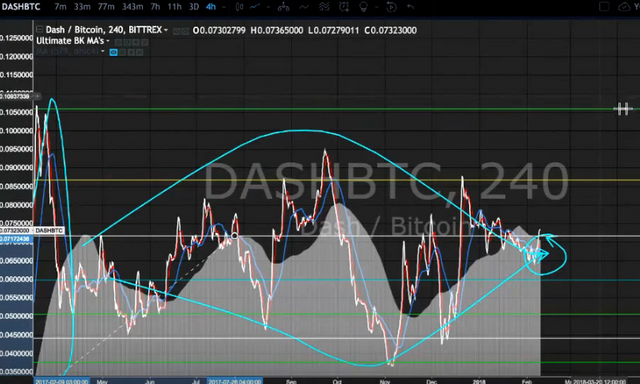Open settings for the MA indicator
640x384 pixels.
(122, 52)
